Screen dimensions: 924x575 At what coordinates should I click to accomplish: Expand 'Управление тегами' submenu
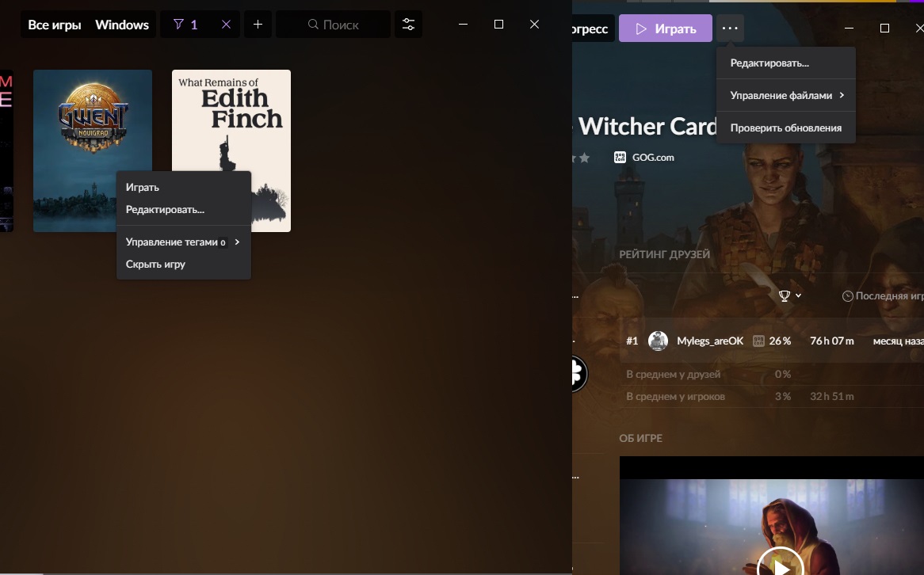184,242
